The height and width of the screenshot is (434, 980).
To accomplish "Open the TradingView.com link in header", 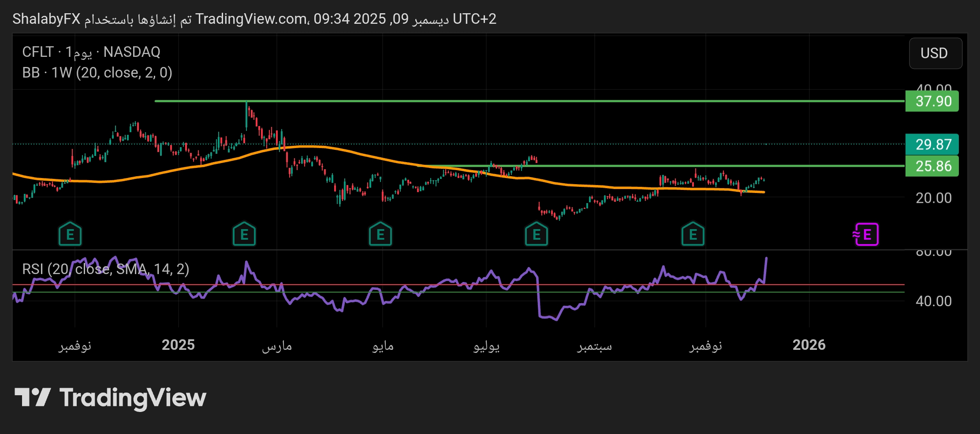I will (x=251, y=19).
